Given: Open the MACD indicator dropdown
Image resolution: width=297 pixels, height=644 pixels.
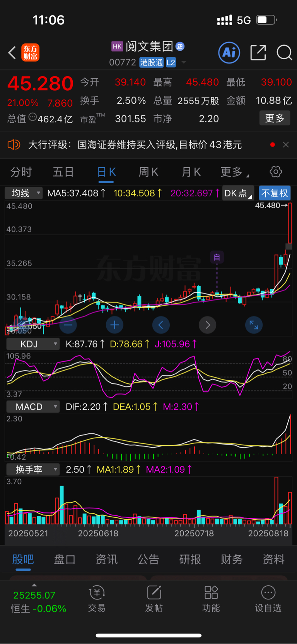Looking at the screenshot, I should click(33, 407).
